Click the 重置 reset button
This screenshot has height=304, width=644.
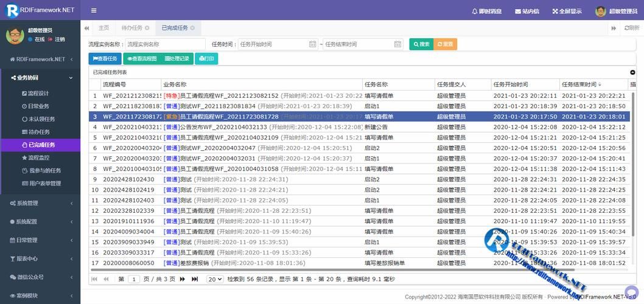pos(445,44)
